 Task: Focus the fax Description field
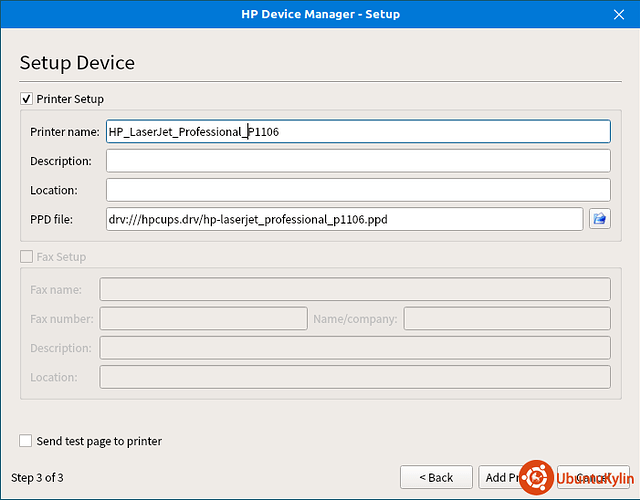tap(355, 348)
